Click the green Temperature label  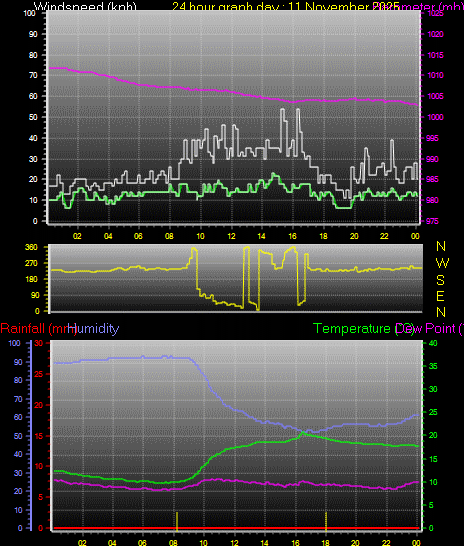click(363, 328)
